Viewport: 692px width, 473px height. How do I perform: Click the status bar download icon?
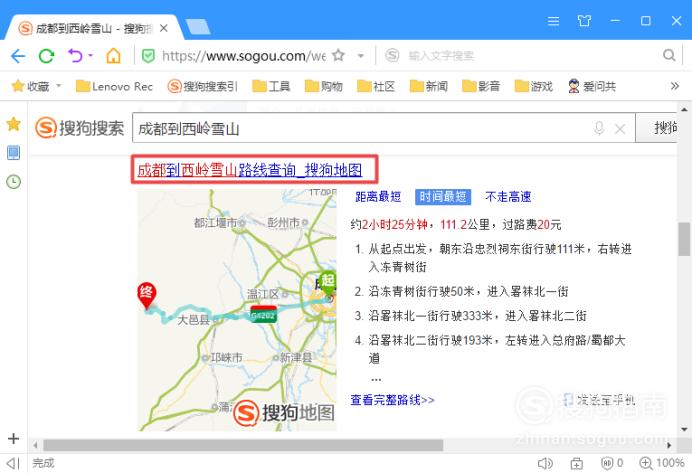(x=576, y=463)
